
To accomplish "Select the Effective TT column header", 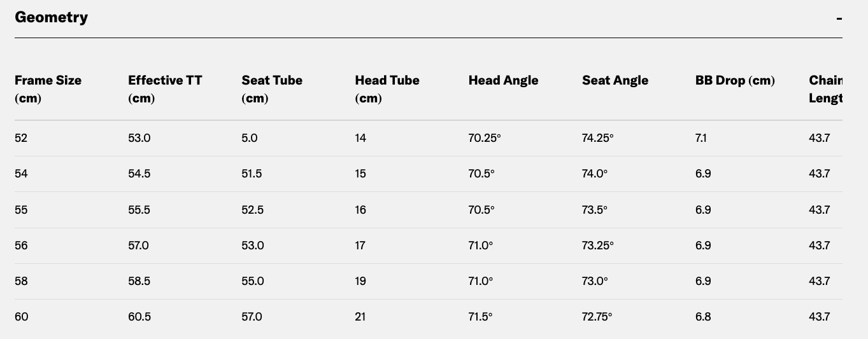I will click(x=165, y=89).
